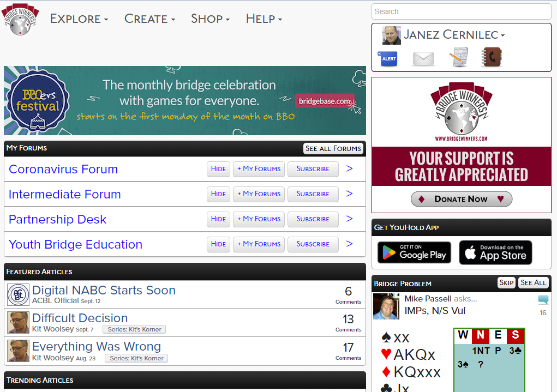Open Partnership Desk arrow chevron

[349, 219]
